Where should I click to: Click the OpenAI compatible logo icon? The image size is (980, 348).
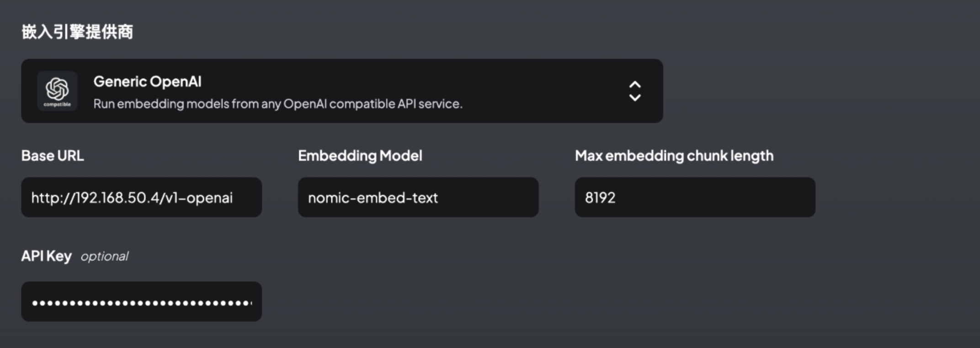coord(57,91)
